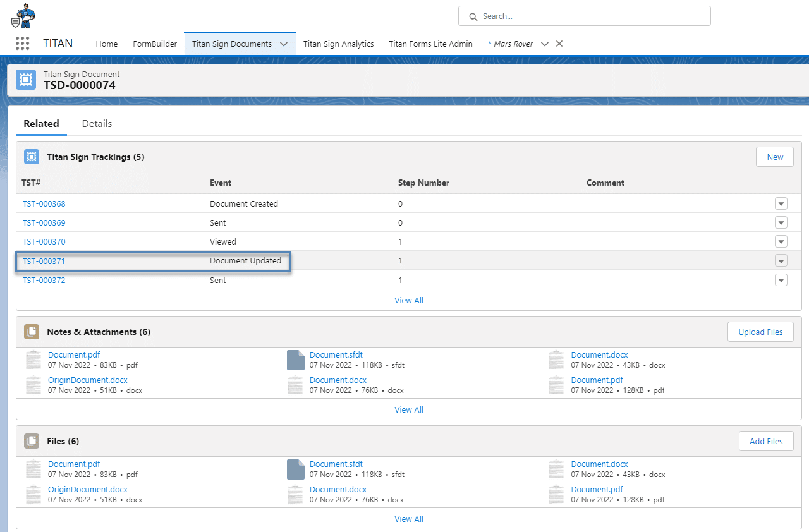Image resolution: width=809 pixels, height=532 pixels.
Task: Click the 83KB Document.pdf thumbnail in Files section
Action: [x=33, y=469]
